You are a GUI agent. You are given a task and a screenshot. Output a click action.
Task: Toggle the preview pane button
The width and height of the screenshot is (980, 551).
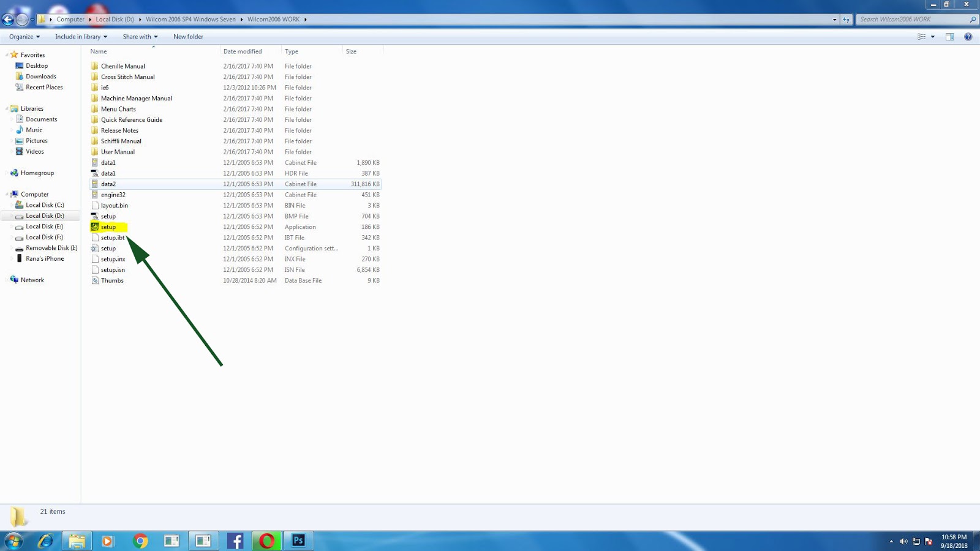(x=950, y=37)
